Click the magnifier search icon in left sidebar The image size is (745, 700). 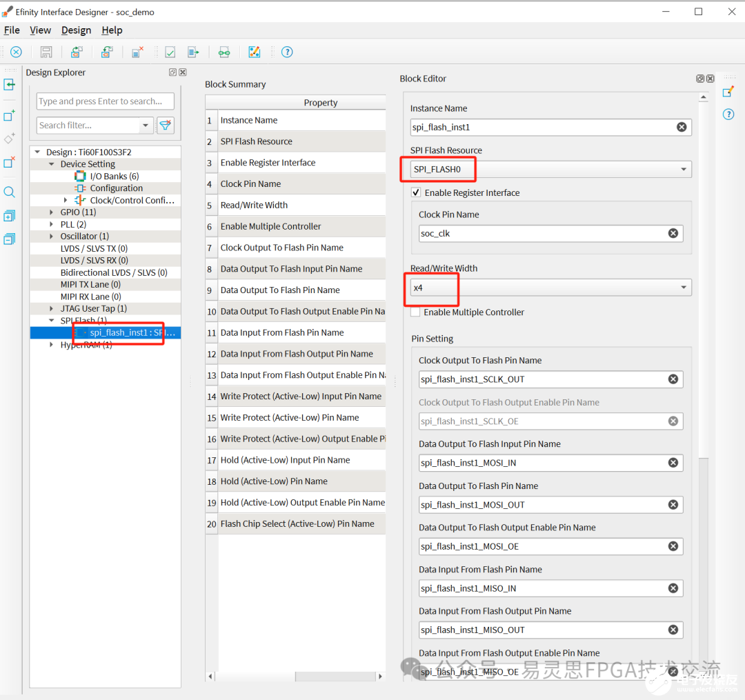pyautogui.click(x=10, y=192)
